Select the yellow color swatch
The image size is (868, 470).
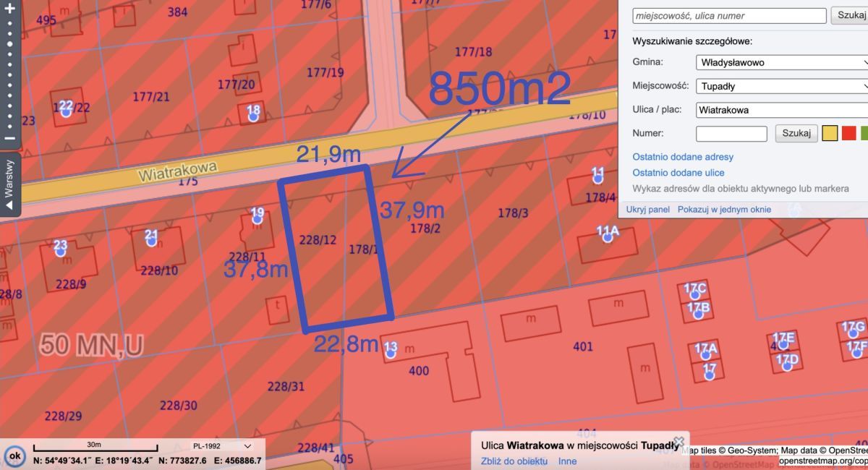[x=830, y=133]
